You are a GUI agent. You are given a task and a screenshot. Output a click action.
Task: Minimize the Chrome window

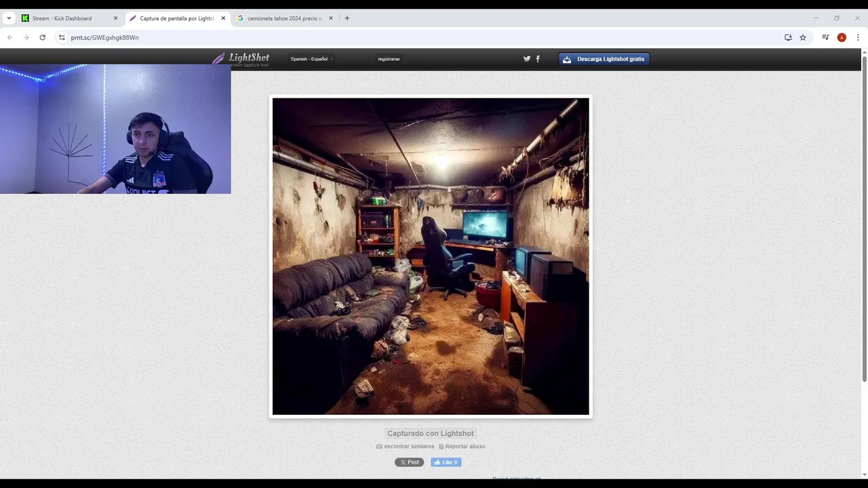pos(816,18)
